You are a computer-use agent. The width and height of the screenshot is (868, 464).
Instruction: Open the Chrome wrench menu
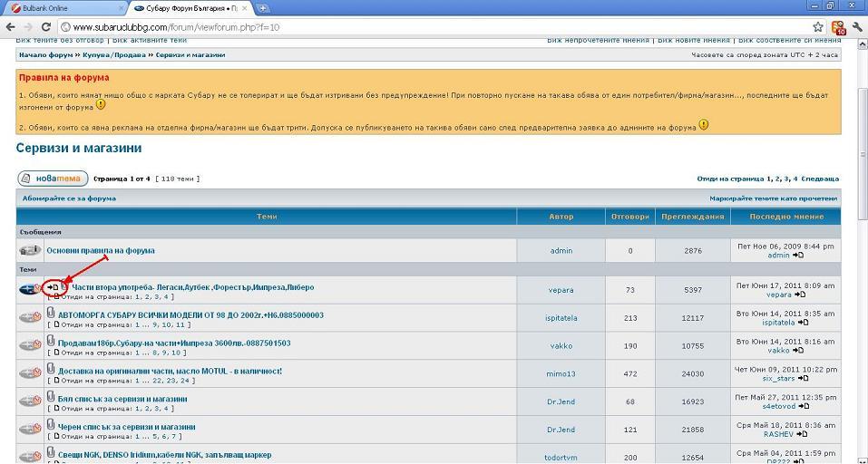click(x=857, y=27)
